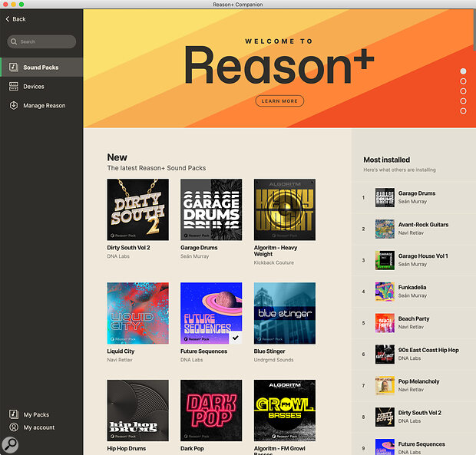Open the Sound Packs section

[x=41, y=67]
